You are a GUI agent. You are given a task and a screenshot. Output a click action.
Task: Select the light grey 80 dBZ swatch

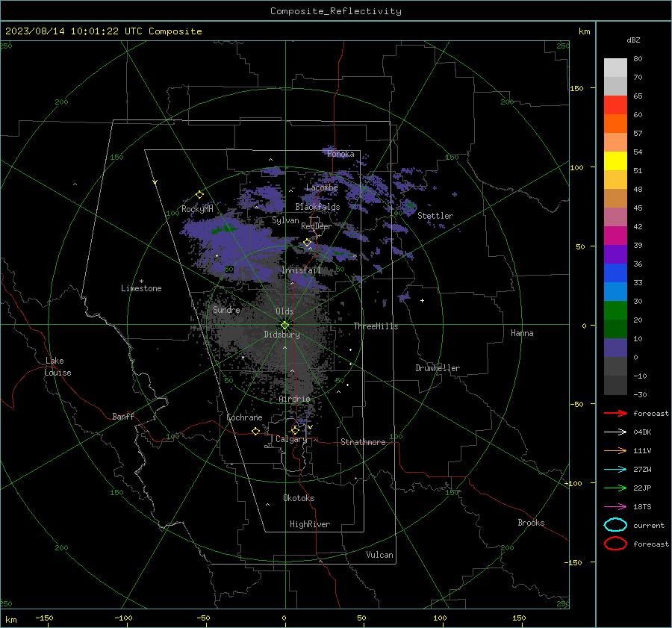click(x=615, y=67)
